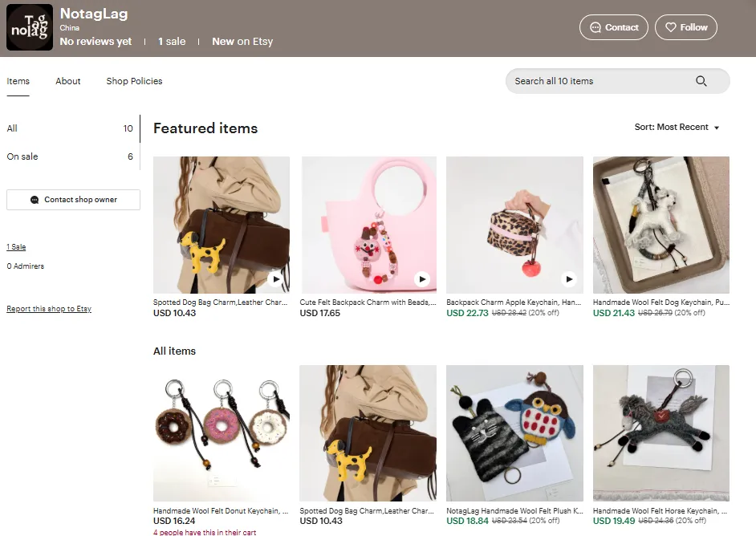Open the NotagLag shop logo
Screen dimensions: 756x536
(30, 28)
